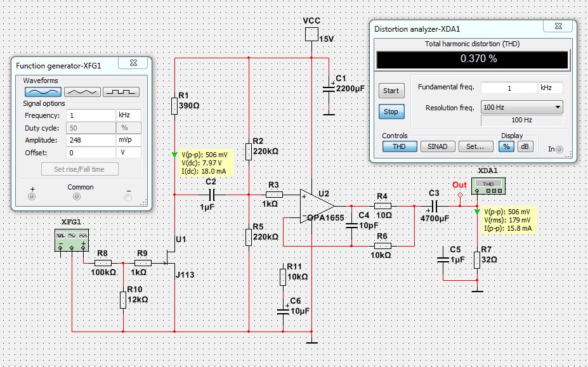
Task: Click the function generator Common terminal
Action: point(77,196)
